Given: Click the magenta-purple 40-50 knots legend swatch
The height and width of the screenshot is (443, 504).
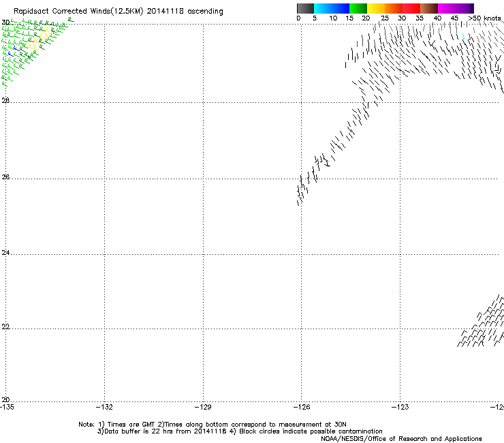Looking at the screenshot, I should click(456, 8).
